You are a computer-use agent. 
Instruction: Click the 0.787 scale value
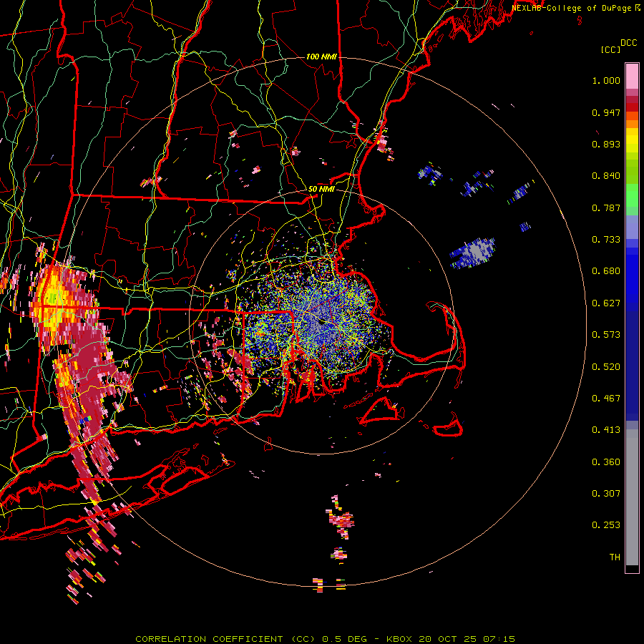(606, 208)
